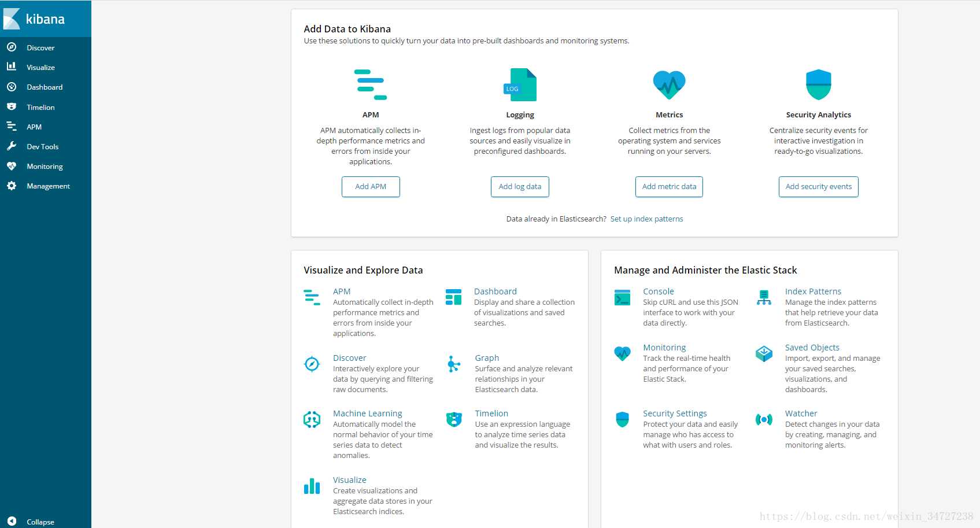Click APM sidebar icon
Screen dimensions: 980x528
12,127
